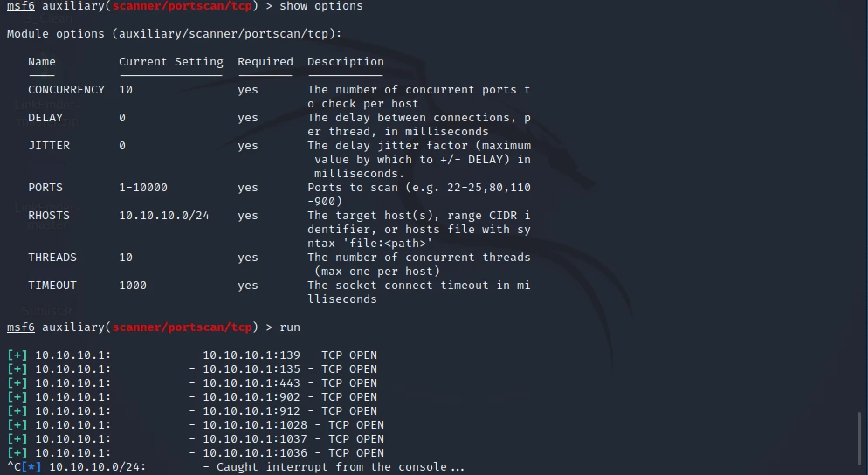
Task: Click the PORTS value 1-10000
Action: click(x=143, y=188)
